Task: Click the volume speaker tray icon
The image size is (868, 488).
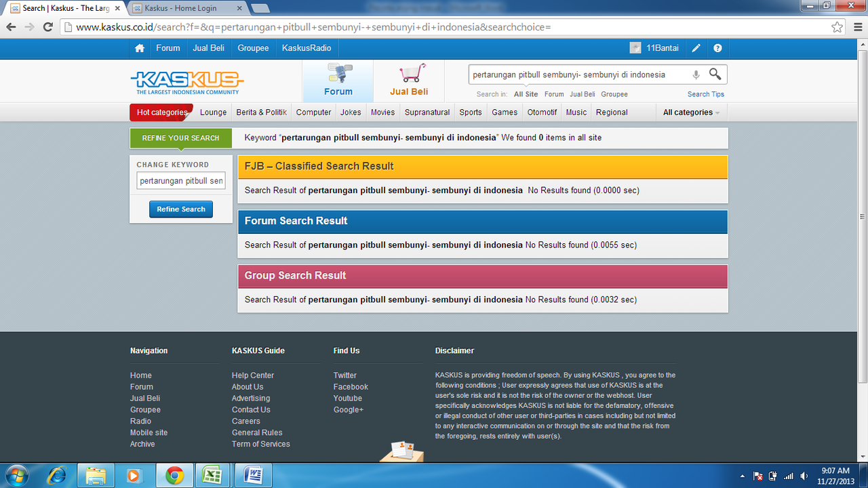Action: click(804, 476)
